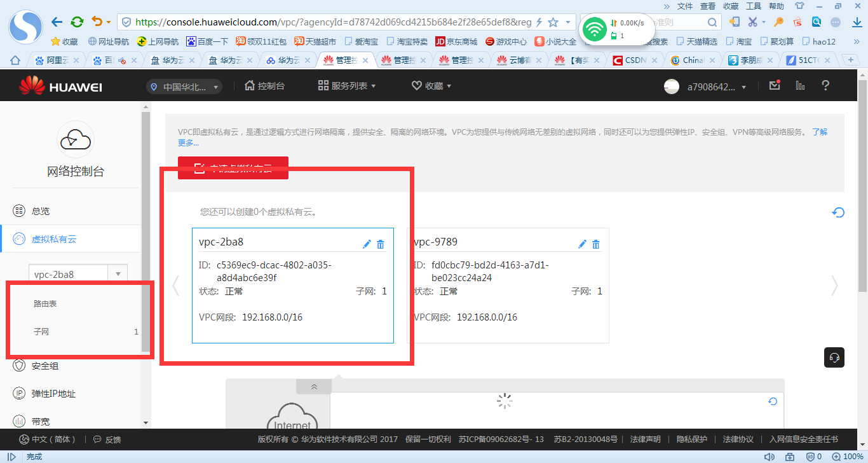This screenshot has width=868, height=463.
Task: Open the 控制台 console home link
Action: coord(264,86)
